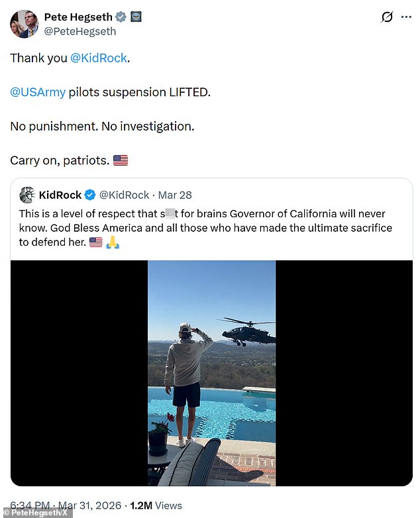Open the three-dot More options menu
This screenshot has height=518, width=420.
405,17
